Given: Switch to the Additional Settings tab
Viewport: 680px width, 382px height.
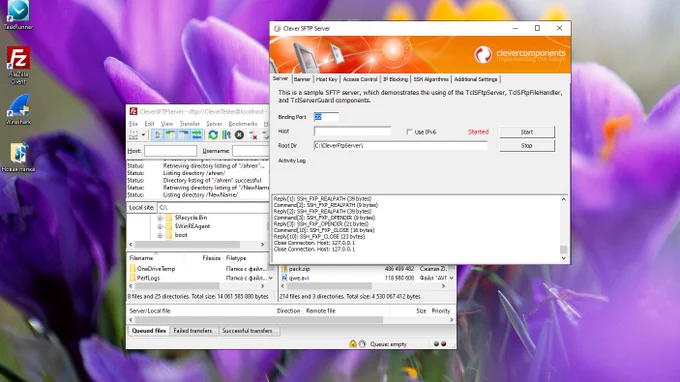Looking at the screenshot, I should tap(476, 79).
